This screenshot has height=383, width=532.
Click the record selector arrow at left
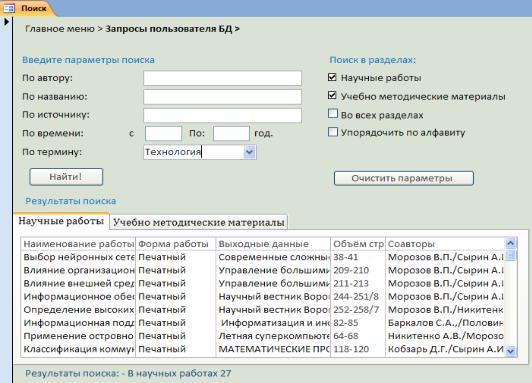coord(6,22)
